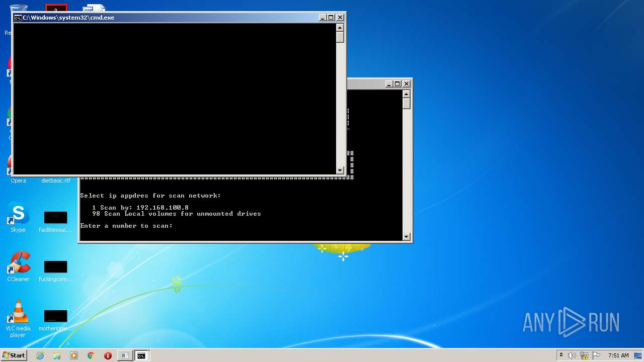Maximize the front cmd.exe window
This screenshot has height=362, width=644.
pyautogui.click(x=331, y=18)
